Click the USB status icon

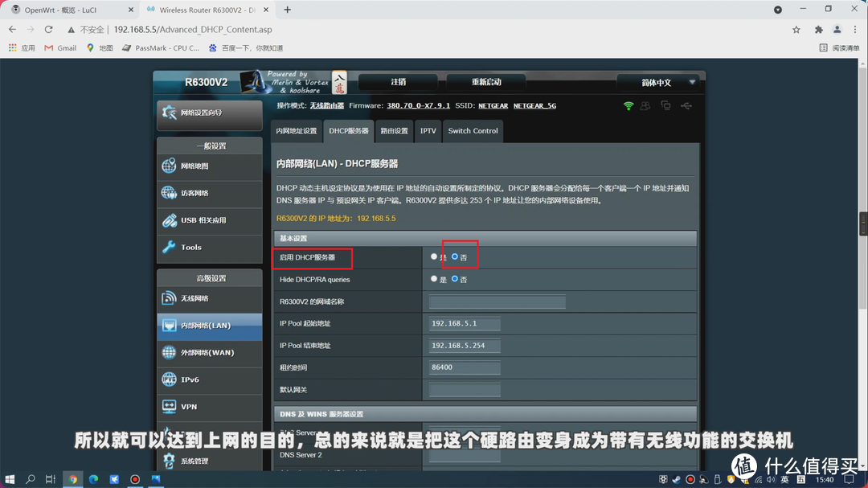pos(686,106)
